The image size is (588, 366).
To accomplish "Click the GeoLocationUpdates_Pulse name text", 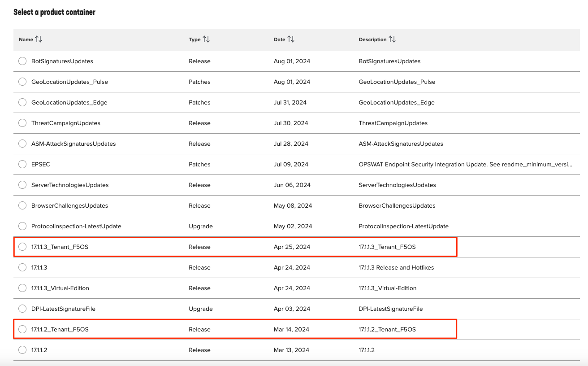I will click(x=69, y=82).
